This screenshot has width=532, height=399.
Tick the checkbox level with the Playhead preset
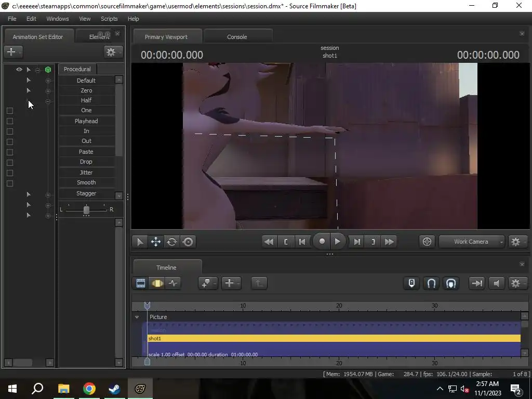click(x=10, y=121)
